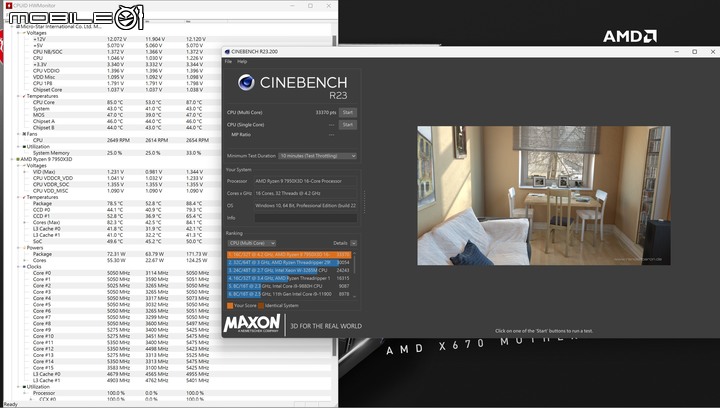This screenshot has height=408, width=720.
Task: Click the Utilization icon above the Processor row
Action: pos(24,387)
